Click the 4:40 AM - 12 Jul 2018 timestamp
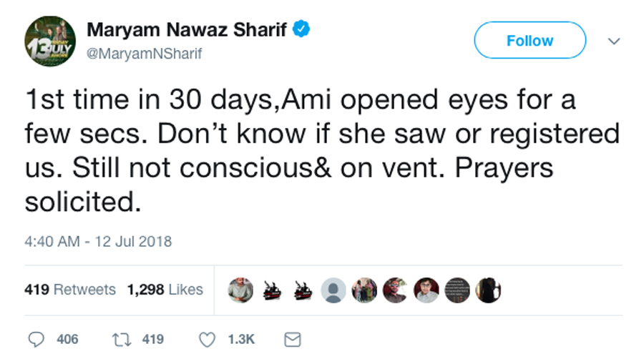The height and width of the screenshot is (364, 644). (x=98, y=242)
